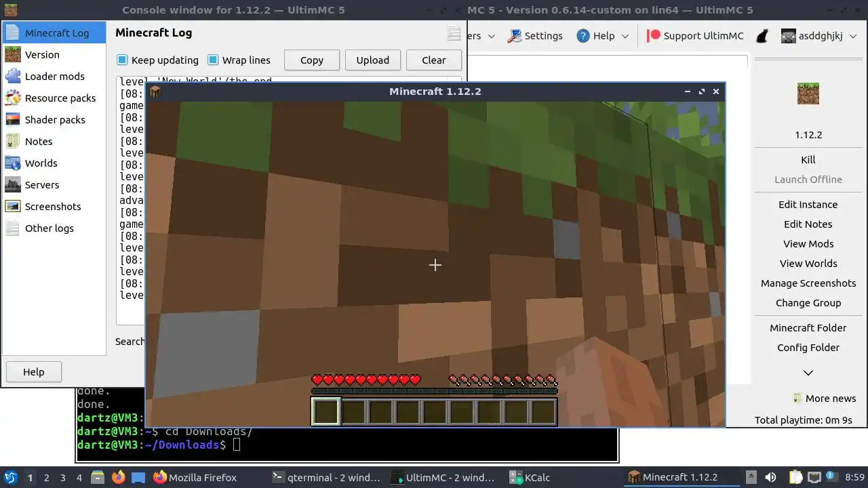The image size is (868, 488).
Task: Click the log document icon beside the heading
Action: pos(454,33)
